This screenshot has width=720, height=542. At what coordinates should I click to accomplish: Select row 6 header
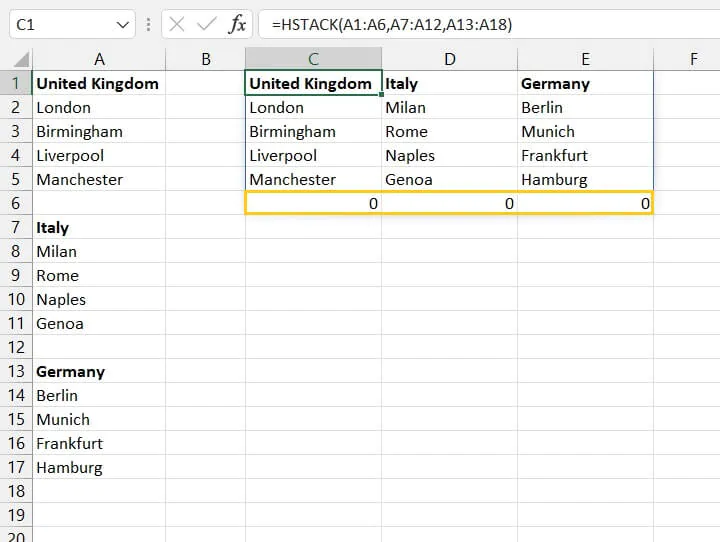[x=16, y=203]
